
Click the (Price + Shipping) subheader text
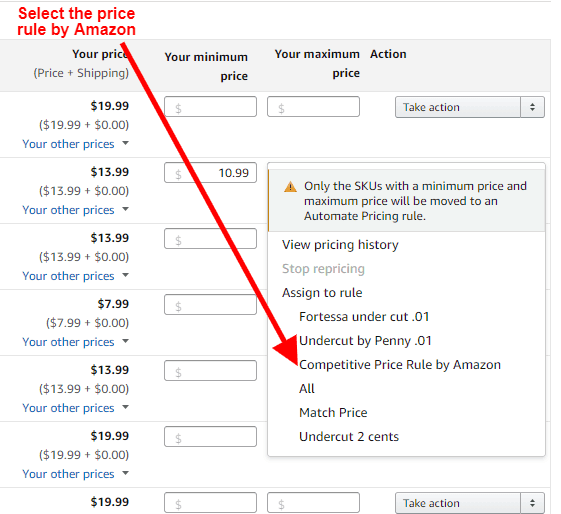click(81, 73)
